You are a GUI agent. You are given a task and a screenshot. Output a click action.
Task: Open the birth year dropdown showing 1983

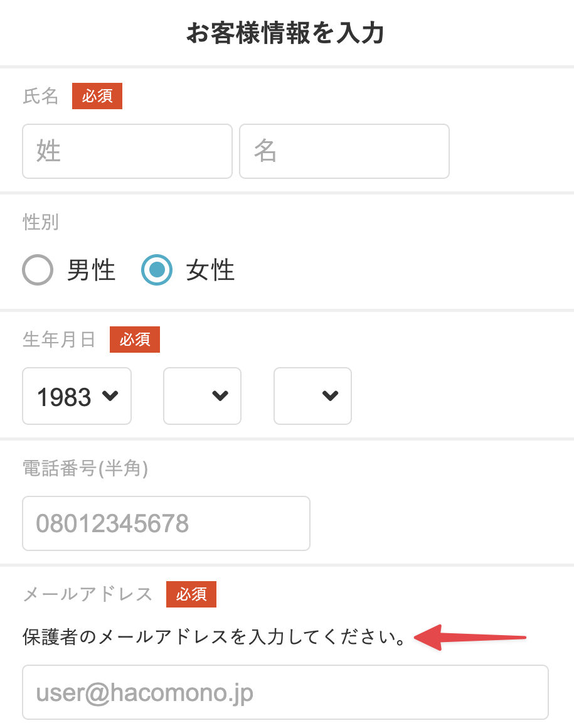(77, 396)
